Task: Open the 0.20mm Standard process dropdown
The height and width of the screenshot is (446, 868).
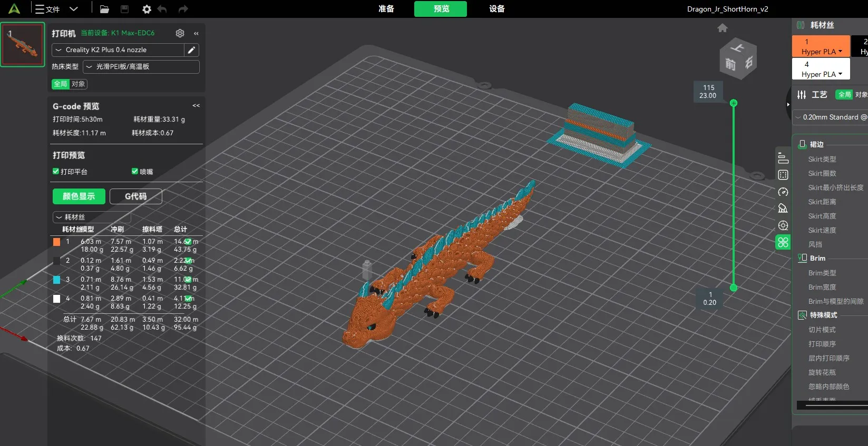Action: 831,117
